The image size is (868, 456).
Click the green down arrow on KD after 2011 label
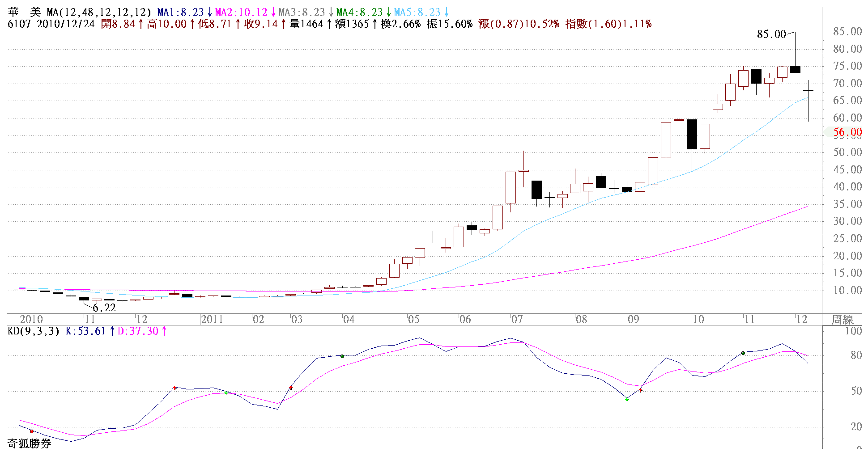(x=226, y=393)
